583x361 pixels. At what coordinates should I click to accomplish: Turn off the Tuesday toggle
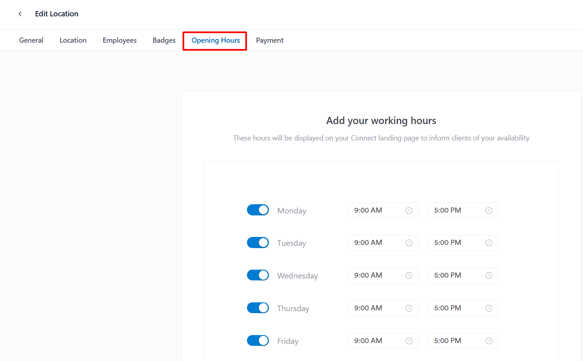click(258, 242)
